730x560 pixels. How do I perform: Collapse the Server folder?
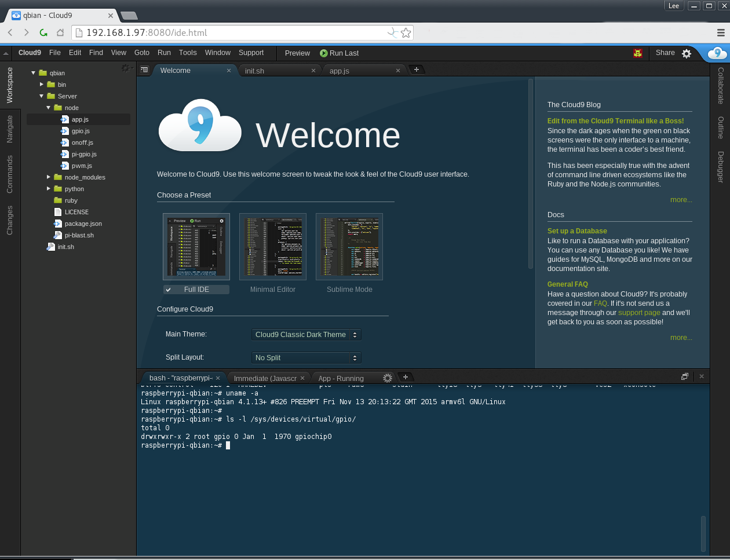[42, 96]
